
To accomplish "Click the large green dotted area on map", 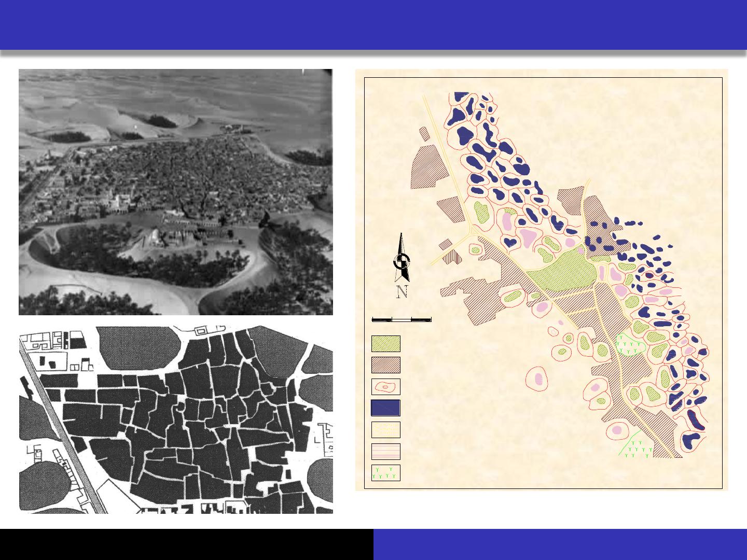I will coord(563,270).
